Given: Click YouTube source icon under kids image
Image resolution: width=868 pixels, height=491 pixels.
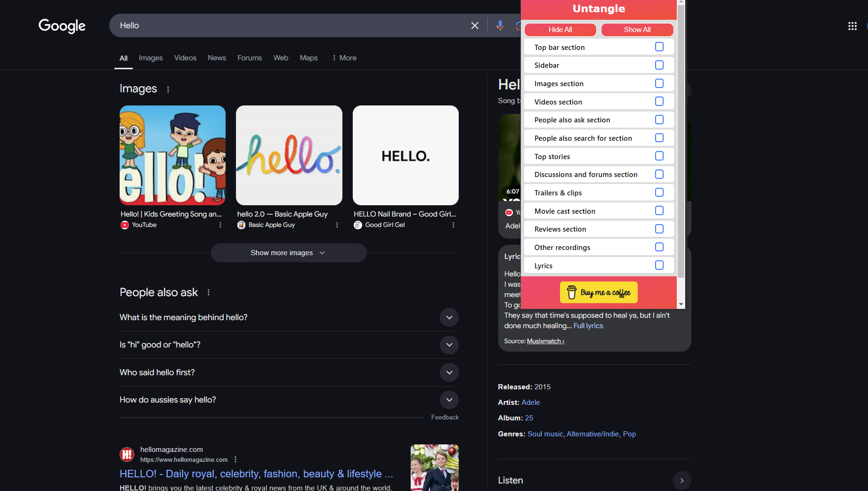Looking at the screenshot, I should pos(124,225).
